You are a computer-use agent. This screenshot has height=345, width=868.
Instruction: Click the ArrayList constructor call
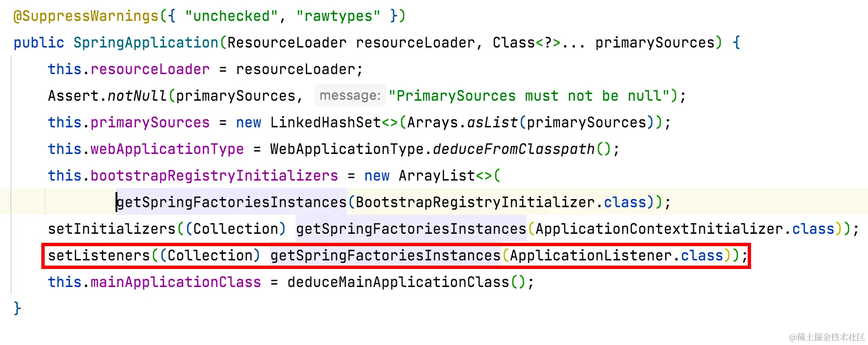[x=437, y=176]
